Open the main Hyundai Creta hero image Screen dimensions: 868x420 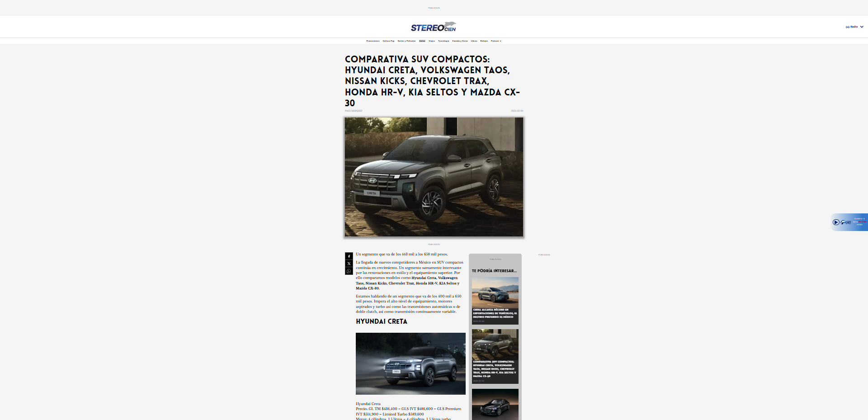pos(434,177)
